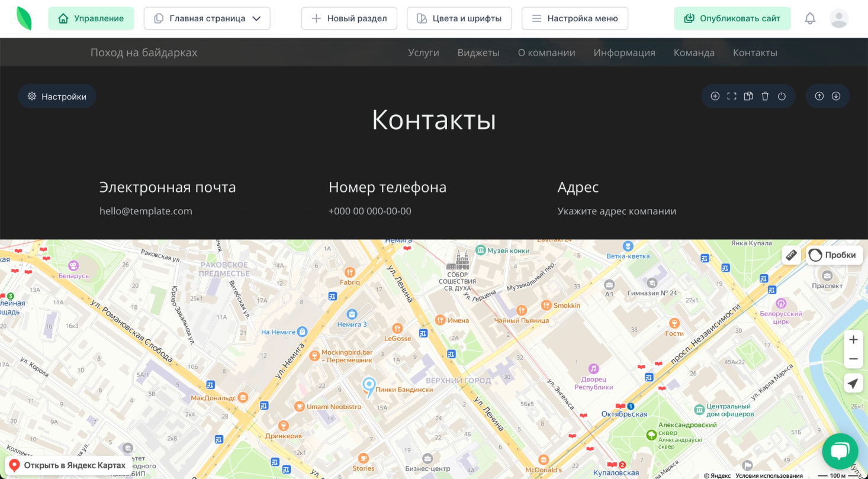Click Октябрьская metro station marker
This screenshot has width=868, height=479.
pos(631,407)
